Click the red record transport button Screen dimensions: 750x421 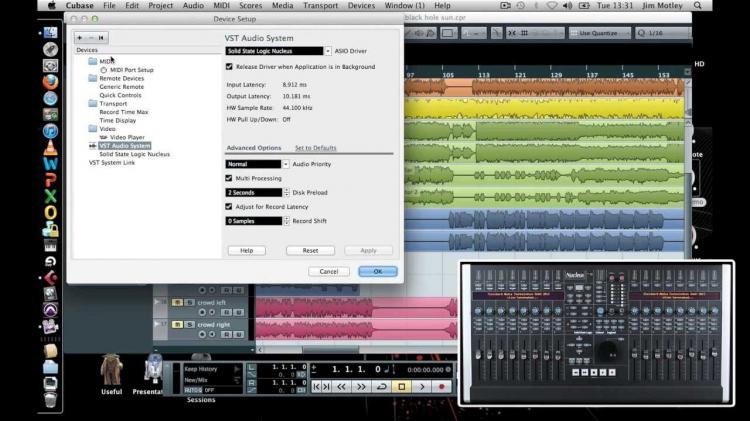tap(441, 387)
